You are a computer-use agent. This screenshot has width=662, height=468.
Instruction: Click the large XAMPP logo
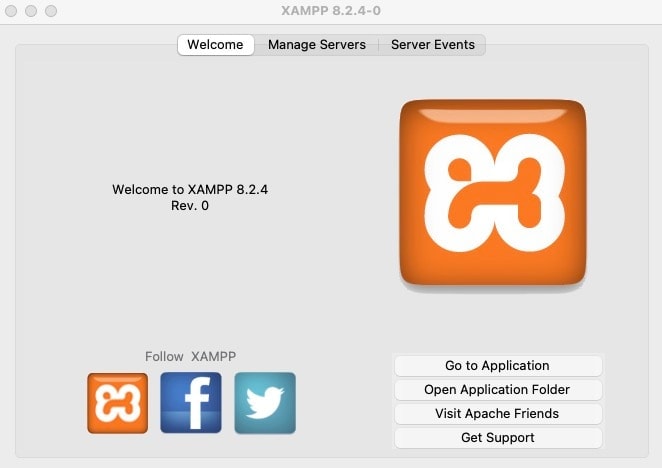[493, 193]
